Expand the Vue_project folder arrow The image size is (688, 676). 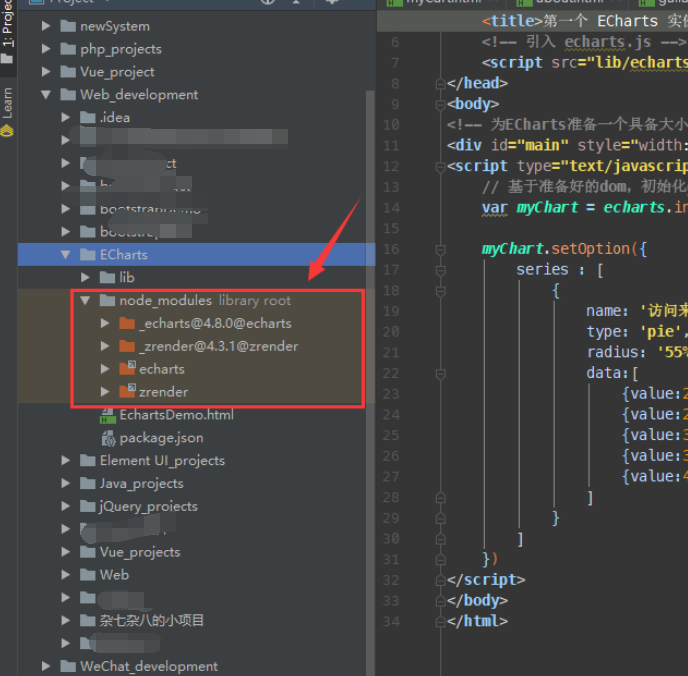[x=46, y=72]
